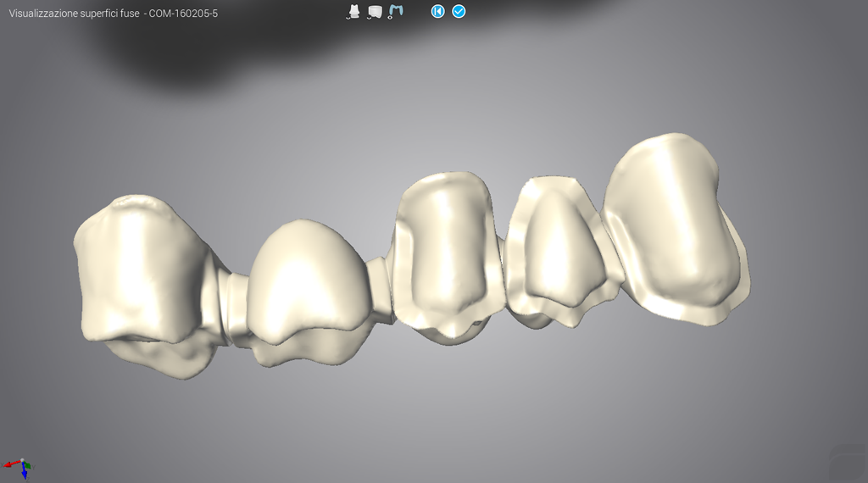
Task: Confirm with the blue checkmark button
Action: point(459,11)
